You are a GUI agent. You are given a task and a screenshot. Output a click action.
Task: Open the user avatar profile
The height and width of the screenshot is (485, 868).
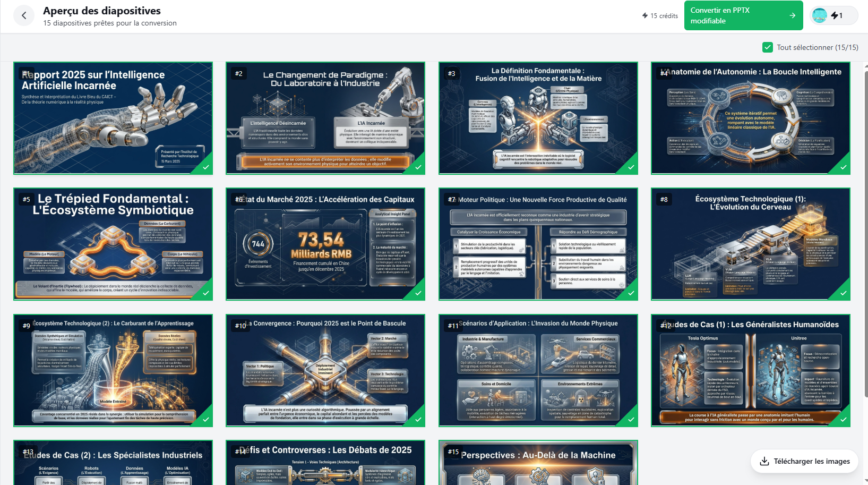pyautogui.click(x=820, y=15)
